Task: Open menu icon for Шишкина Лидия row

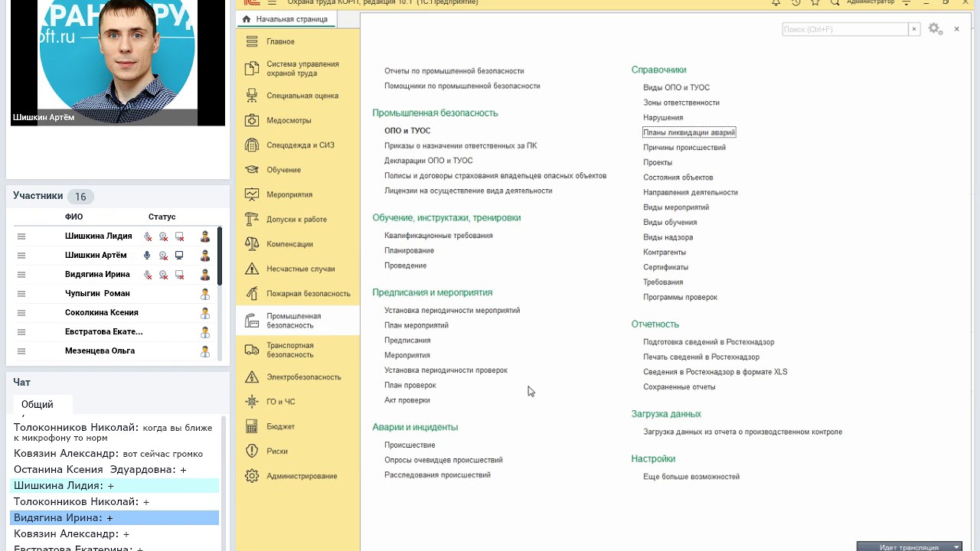Action: [21, 236]
